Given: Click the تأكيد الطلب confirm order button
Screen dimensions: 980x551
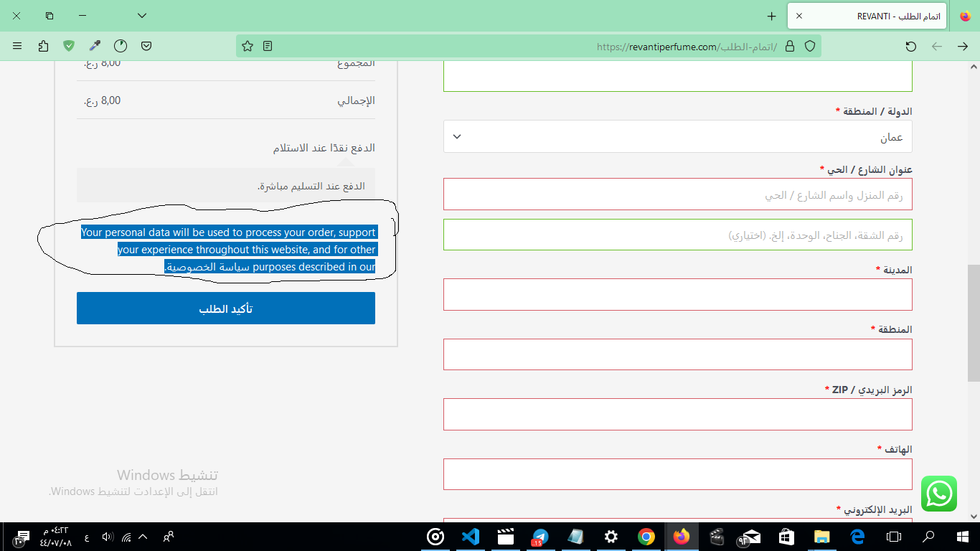Looking at the screenshot, I should (225, 309).
